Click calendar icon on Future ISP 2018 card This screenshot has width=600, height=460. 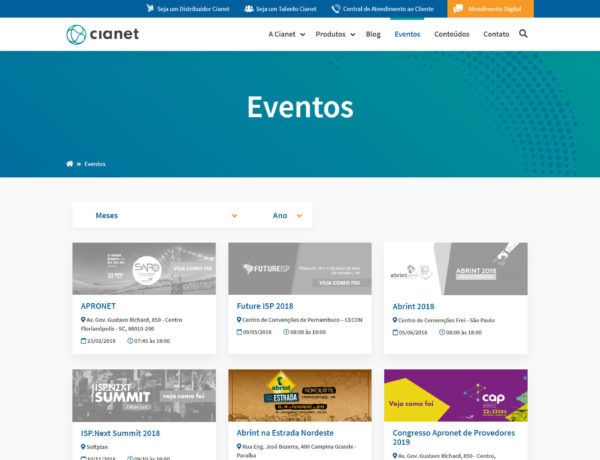pos(240,332)
